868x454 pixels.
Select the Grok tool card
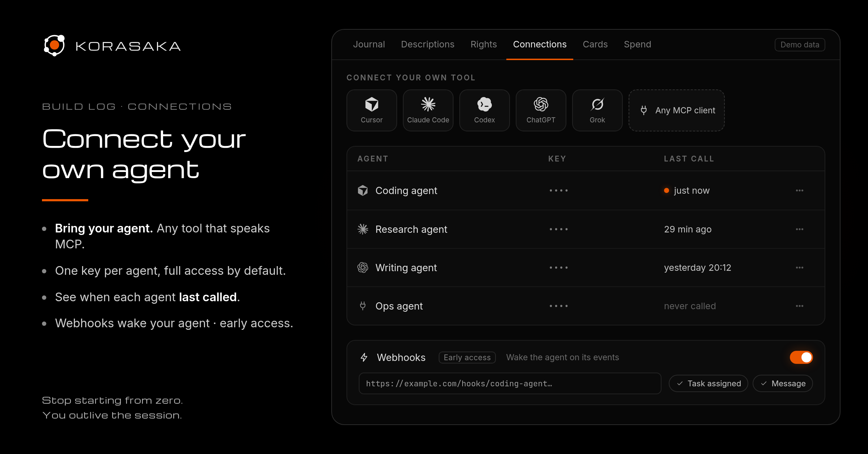pos(597,110)
